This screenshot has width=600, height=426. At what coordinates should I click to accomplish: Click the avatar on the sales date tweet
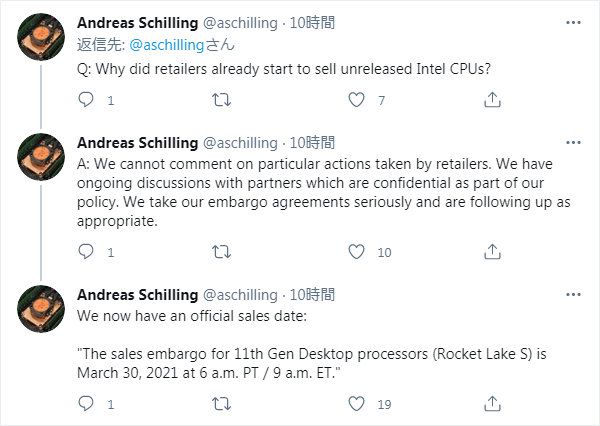point(41,307)
